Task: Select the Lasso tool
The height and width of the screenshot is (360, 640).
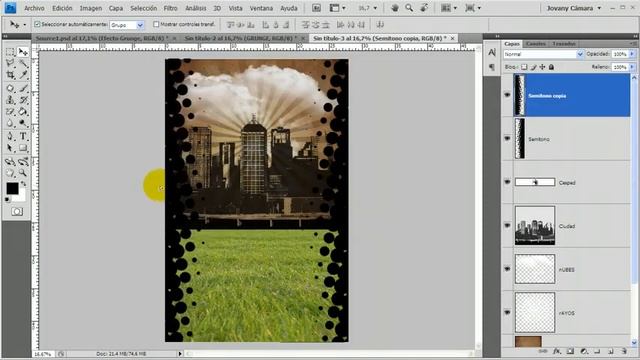Action: pyautogui.click(x=10, y=63)
